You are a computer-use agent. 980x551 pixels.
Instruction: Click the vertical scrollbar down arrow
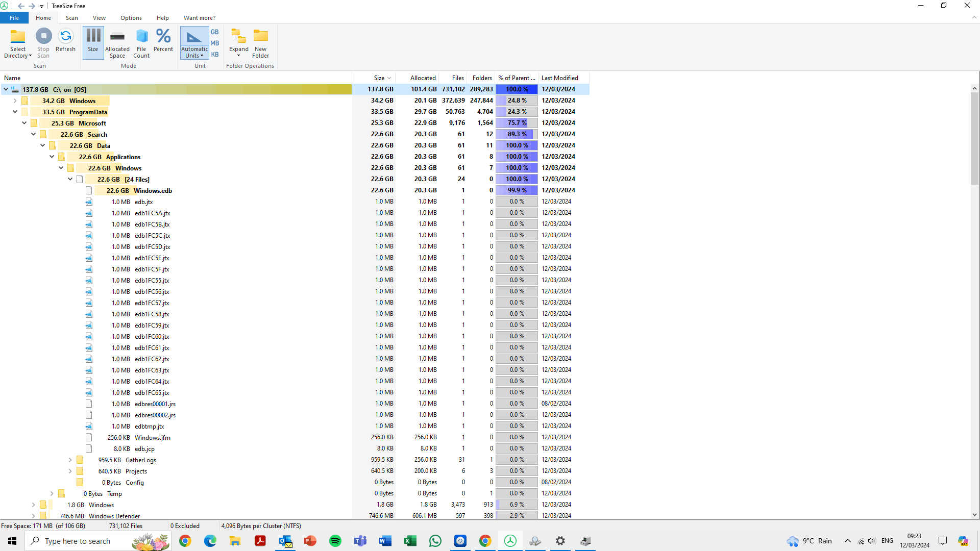974,515
